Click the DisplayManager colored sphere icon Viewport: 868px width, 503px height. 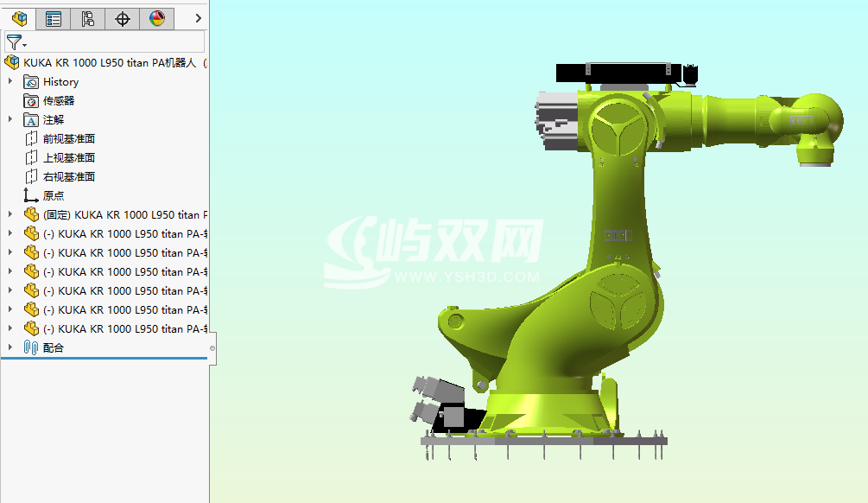(x=156, y=18)
